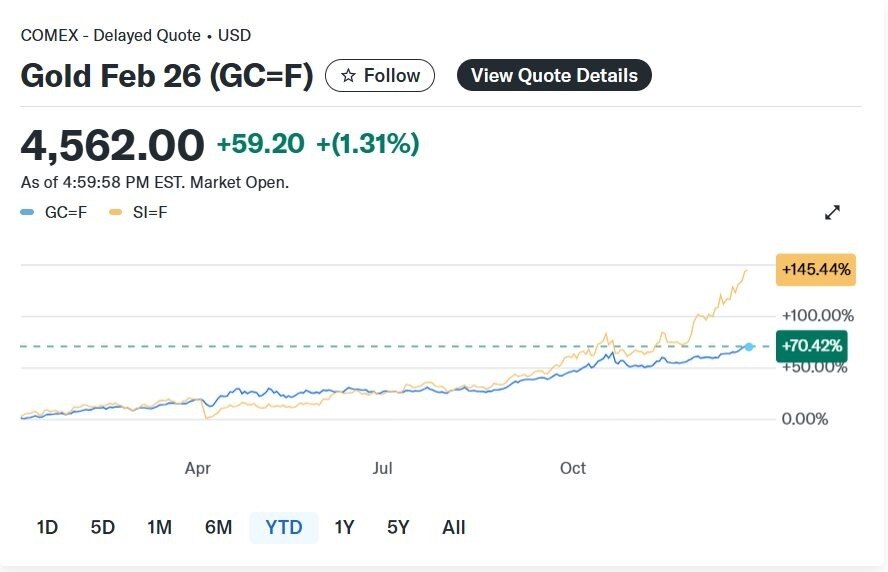Click the blue GC=F legend dot
Image resolution: width=888 pixels, height=572 pixels.
pyautogui.click(x=27, y=212)
